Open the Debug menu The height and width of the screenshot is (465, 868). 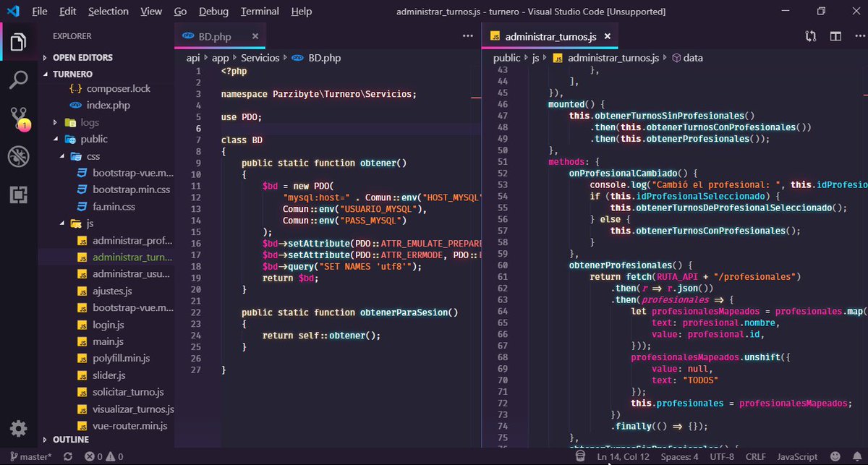tap(213, 12)
